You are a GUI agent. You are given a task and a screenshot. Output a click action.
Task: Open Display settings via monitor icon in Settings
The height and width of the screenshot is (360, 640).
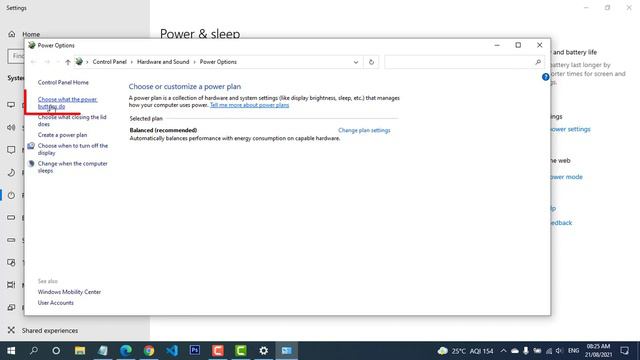coord(11,105)
